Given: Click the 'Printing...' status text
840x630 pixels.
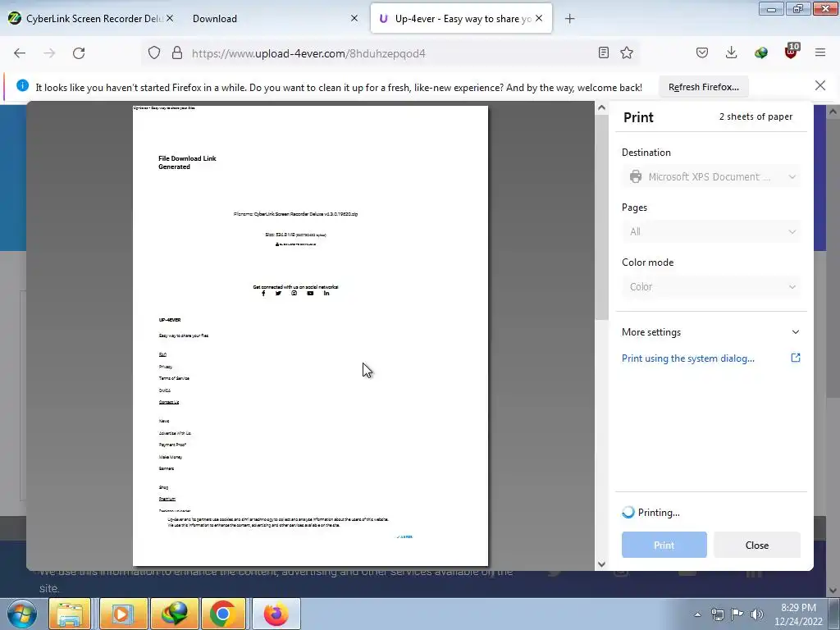Looking at the screenshot, I should [x=659, y=512].
